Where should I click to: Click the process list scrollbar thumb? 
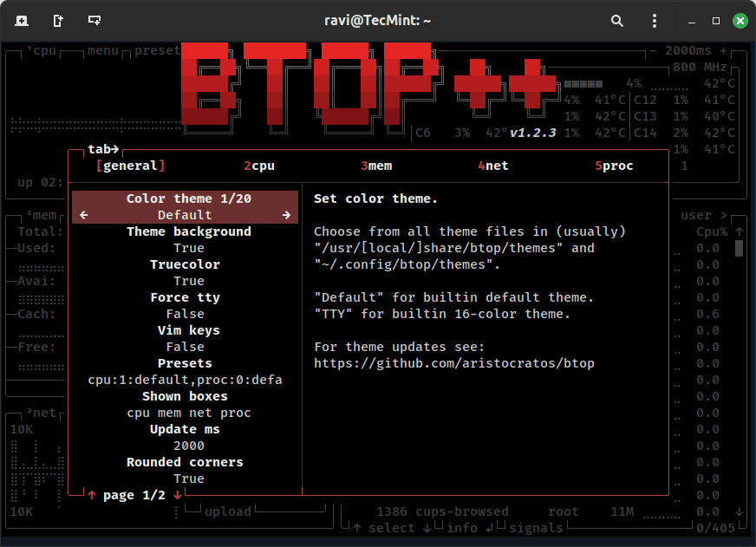[740, 248]
